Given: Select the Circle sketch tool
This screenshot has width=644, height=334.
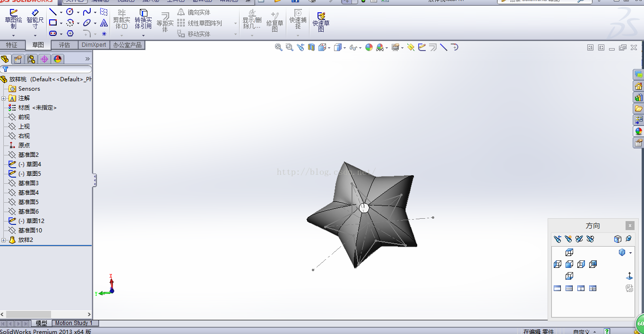Looking at the screenshot, I should (x=70, y=12).
